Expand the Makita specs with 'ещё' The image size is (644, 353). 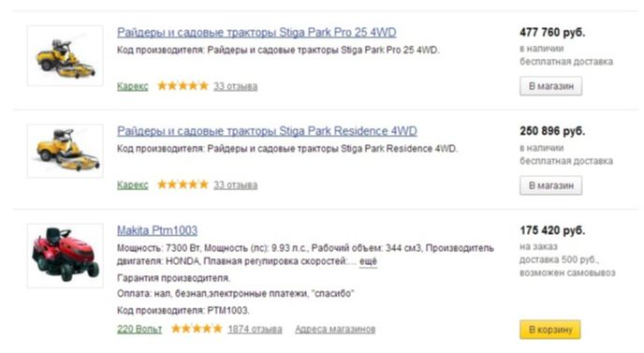click(368, 261)
